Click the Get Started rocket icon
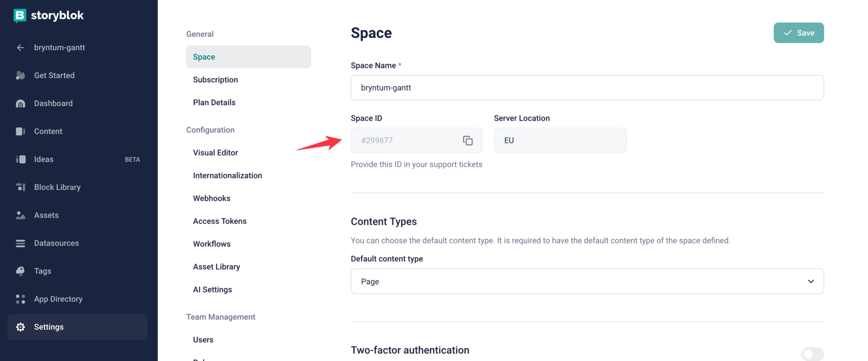 (x=20, y=76)
